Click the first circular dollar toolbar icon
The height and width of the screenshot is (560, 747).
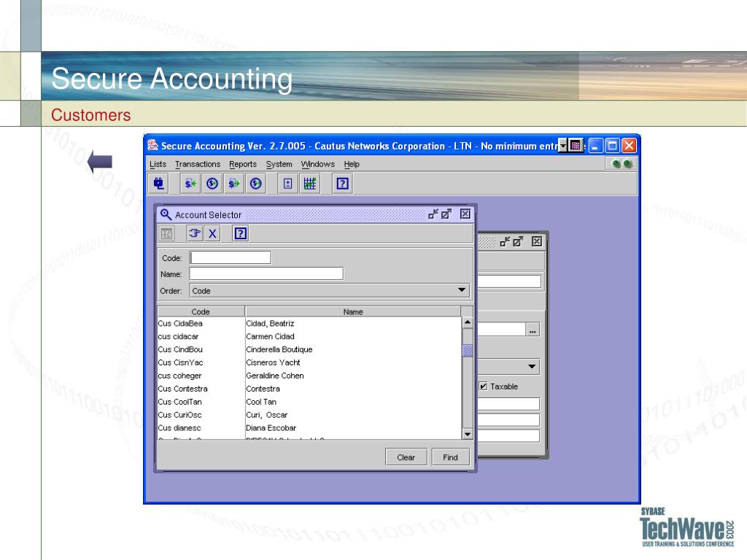[x=212, y=183]
